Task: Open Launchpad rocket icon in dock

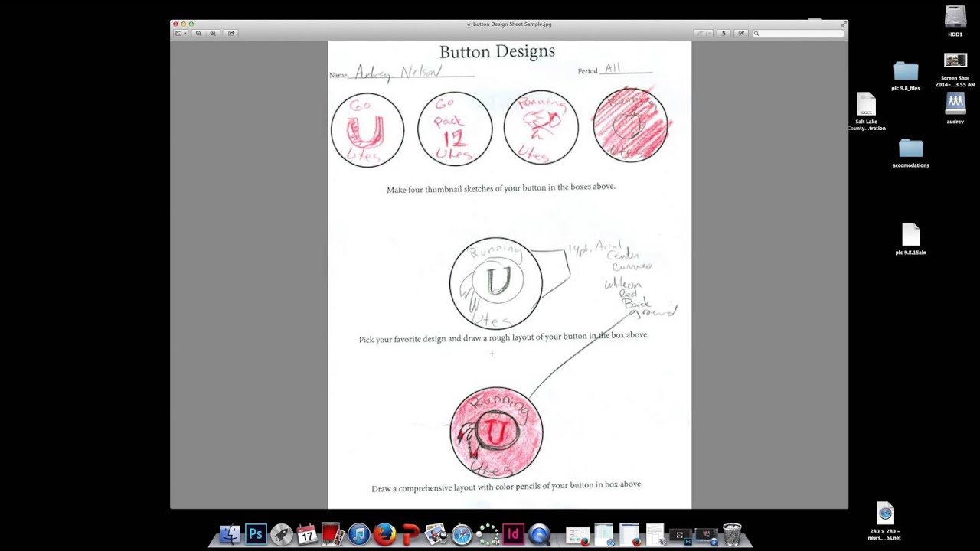Action: 282,534
